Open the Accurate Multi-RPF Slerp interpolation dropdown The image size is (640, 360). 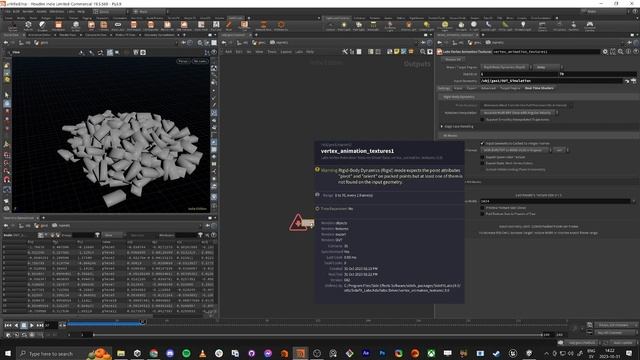pyautogui.click(x=519, y=113)
